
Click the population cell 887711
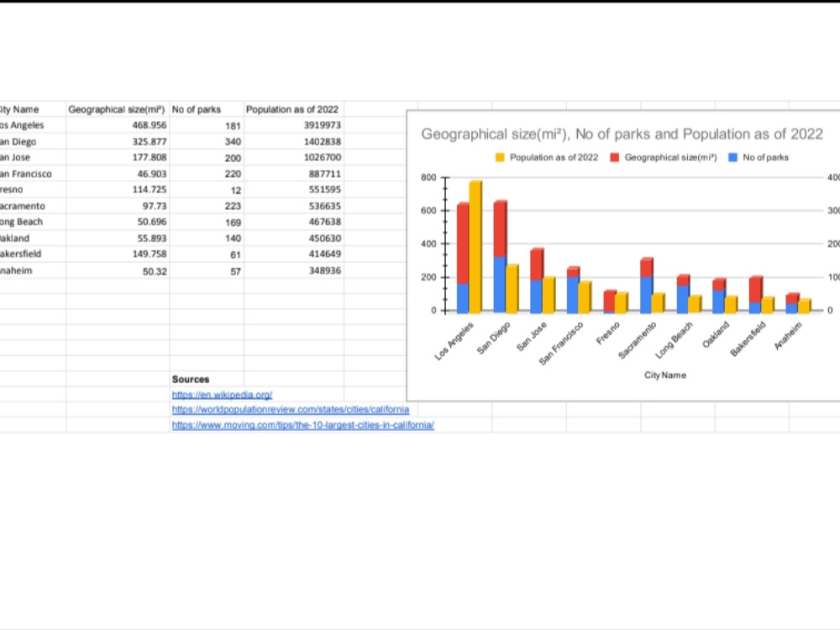tap(294, 174)
